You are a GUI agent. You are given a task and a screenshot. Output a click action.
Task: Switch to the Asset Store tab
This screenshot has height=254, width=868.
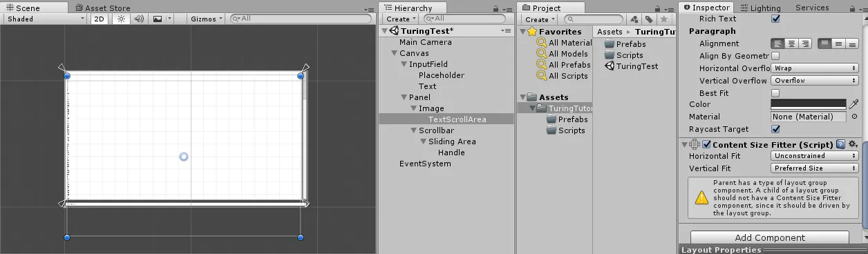(102, 8)
